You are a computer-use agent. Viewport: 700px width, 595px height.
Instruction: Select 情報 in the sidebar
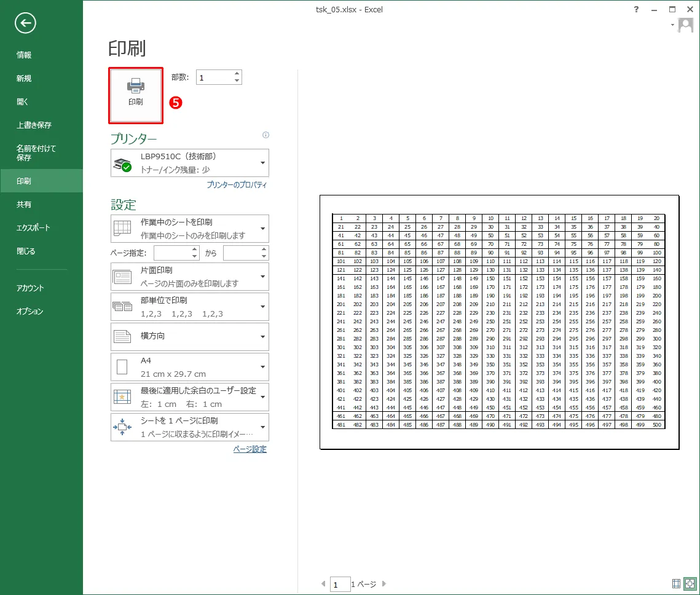[42, 55]
